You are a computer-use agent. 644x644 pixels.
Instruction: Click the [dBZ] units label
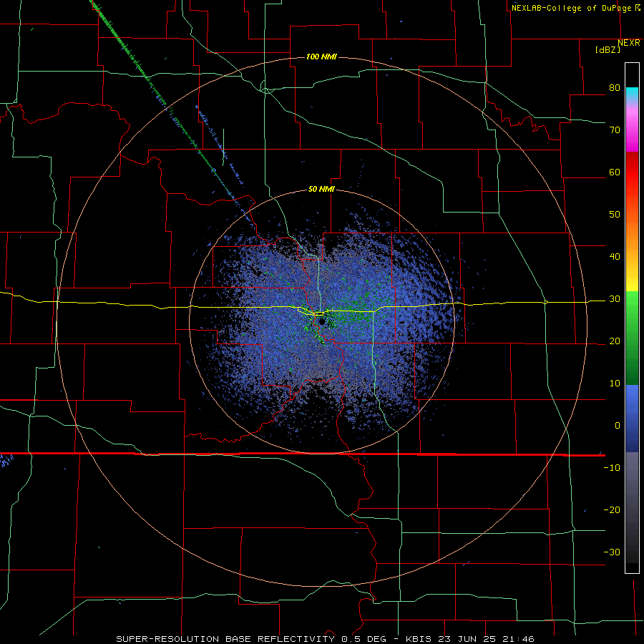[x=608, y=50]
